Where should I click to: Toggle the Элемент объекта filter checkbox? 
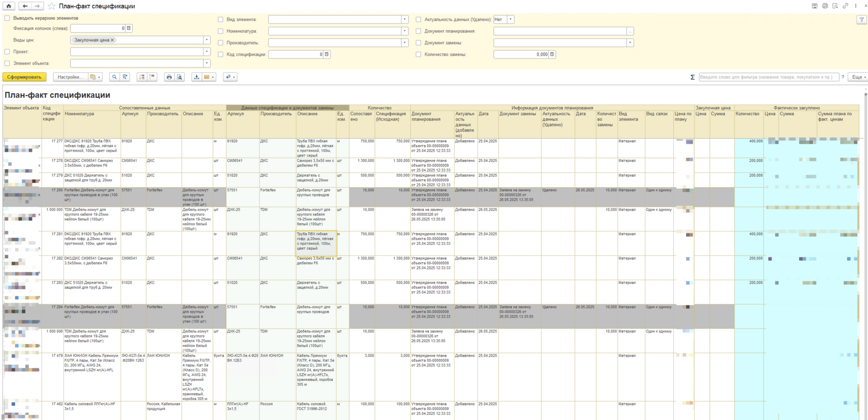click(7, 64)
